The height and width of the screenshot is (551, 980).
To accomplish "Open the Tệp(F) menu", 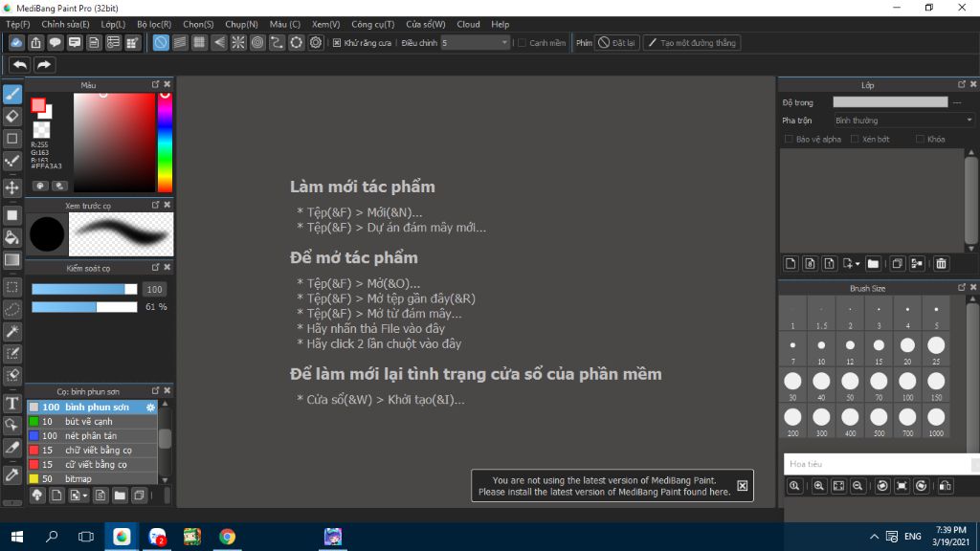I will pyautogui.click(x=17, y=24).
